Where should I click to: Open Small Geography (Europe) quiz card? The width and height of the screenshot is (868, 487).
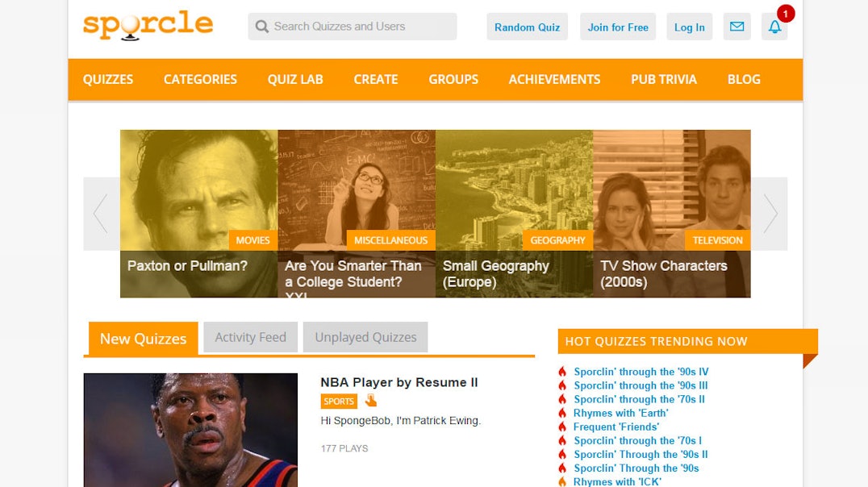515,214
